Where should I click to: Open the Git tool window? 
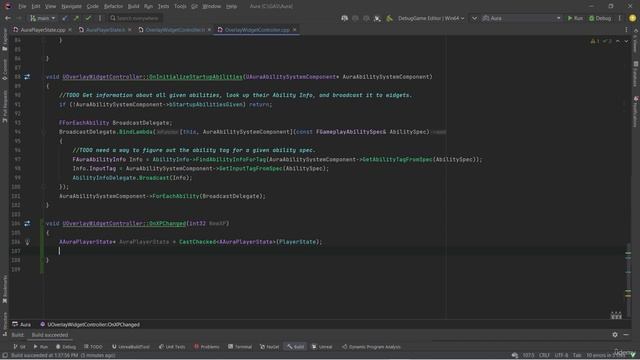(20, 347)
